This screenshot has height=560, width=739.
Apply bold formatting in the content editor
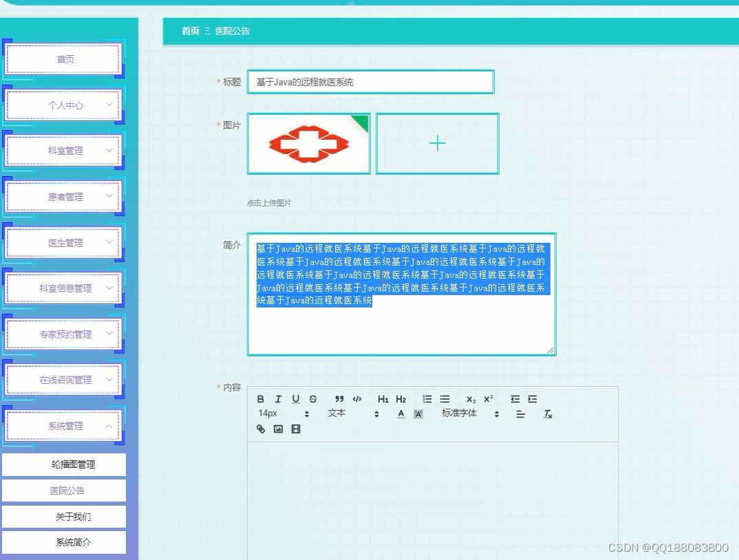(x=261, y=398)
